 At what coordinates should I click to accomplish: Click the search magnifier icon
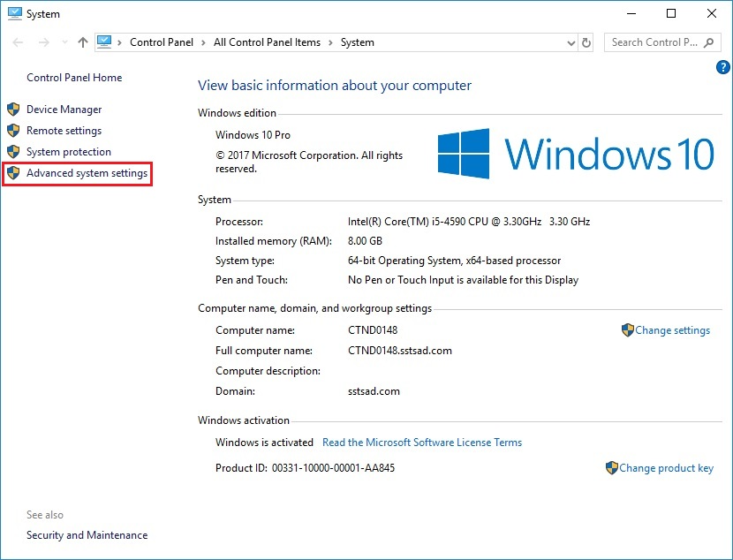708,42
